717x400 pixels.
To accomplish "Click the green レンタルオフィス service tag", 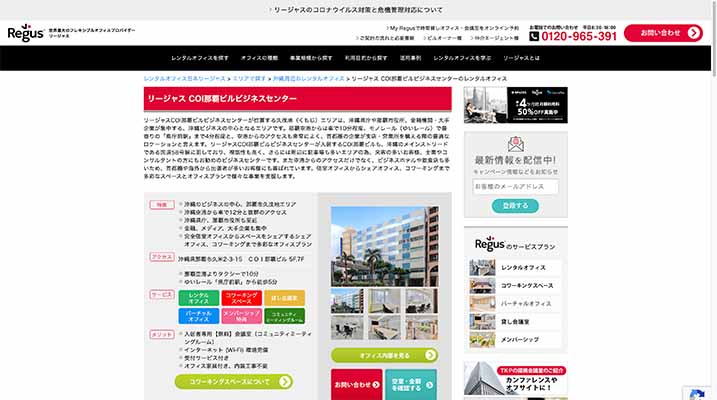I will (x=198, y=298).
